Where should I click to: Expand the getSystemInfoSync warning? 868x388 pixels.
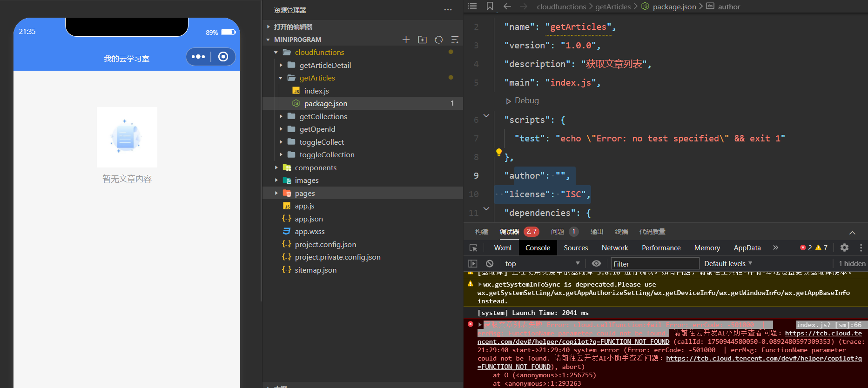pos(480,284)
